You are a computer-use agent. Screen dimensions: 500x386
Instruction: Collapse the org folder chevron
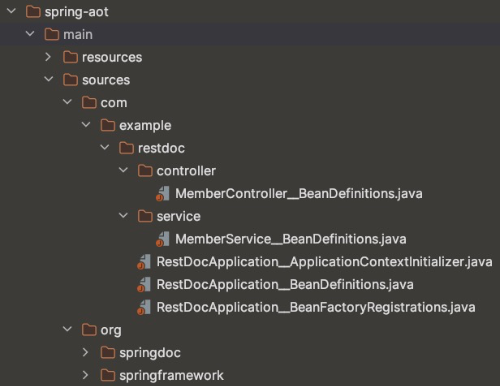pyautogui.click(x=67, y=329)
